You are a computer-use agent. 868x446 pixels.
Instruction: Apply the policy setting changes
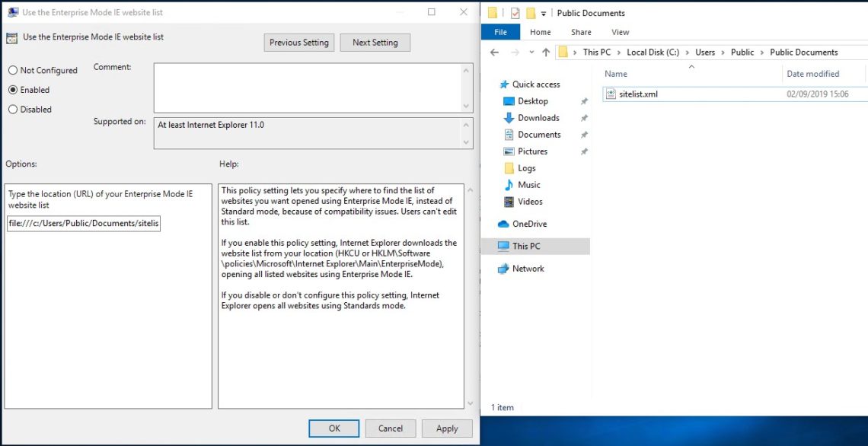pyautogui.click(x=447, y=428)
